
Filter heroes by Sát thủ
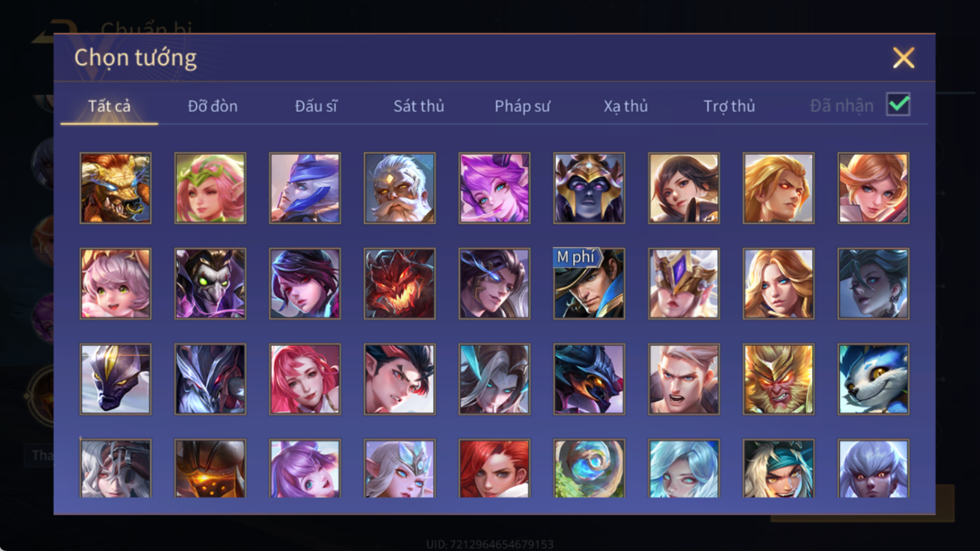click(418, 106)
